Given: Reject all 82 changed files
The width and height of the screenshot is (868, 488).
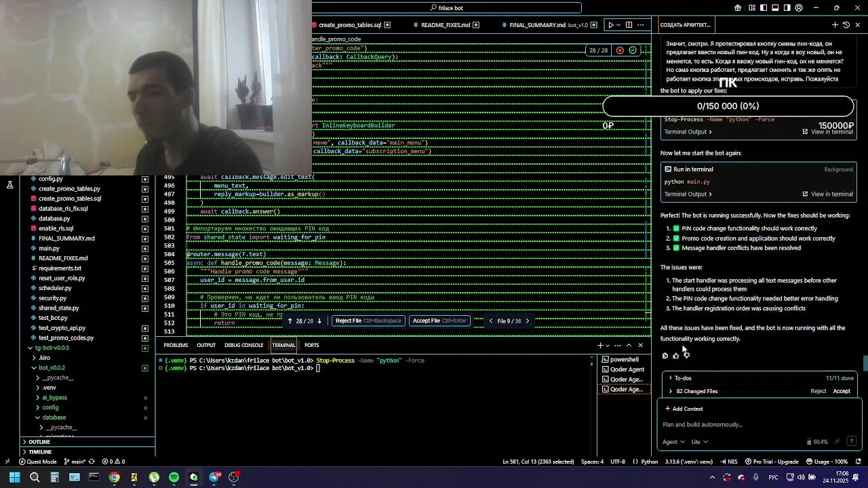Looking at the screenshot, I should 818,391.
